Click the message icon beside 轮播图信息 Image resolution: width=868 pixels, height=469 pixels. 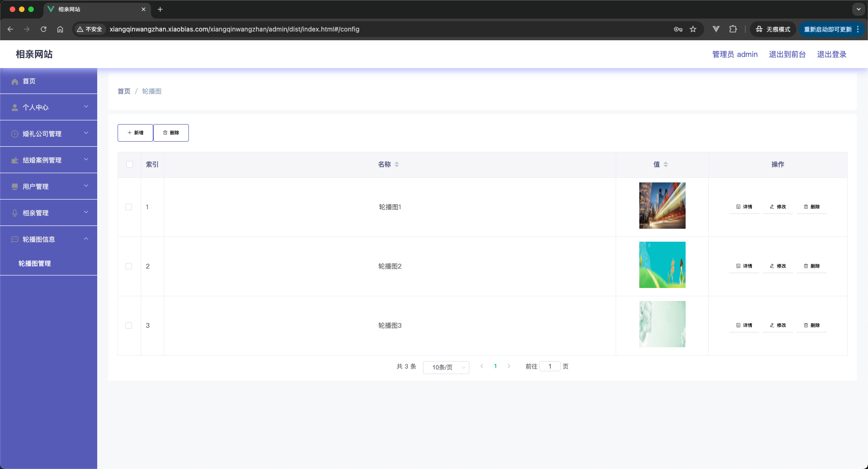15,239
